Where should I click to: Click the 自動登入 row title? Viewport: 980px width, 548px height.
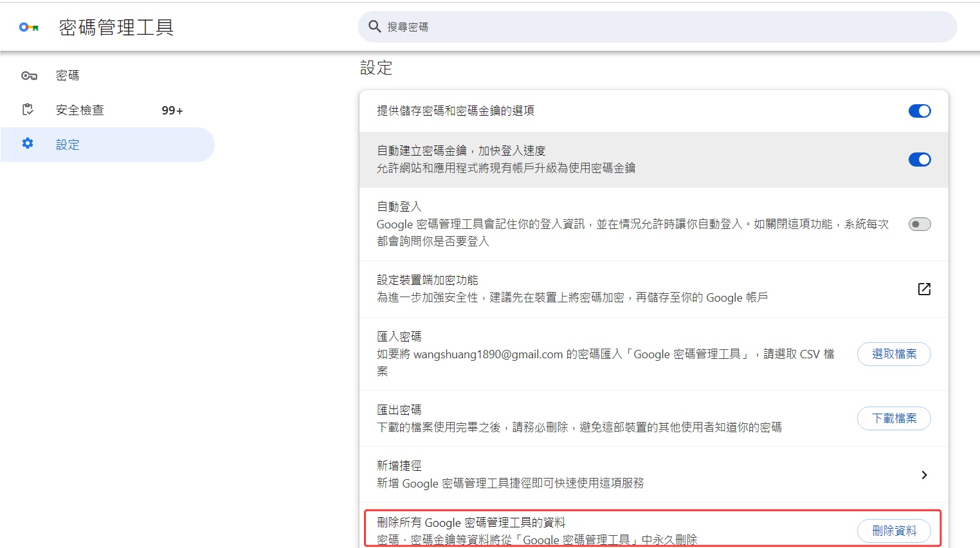pos(399,206)
